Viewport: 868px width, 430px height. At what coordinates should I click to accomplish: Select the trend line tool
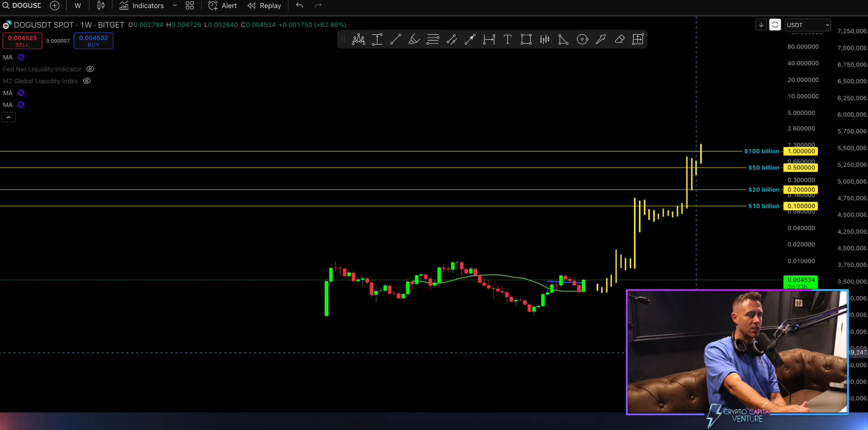[395, 39]
